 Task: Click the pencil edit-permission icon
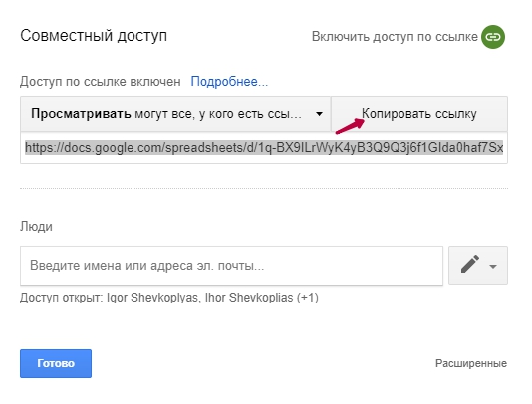pyautogui.click(x=470, y=264)
